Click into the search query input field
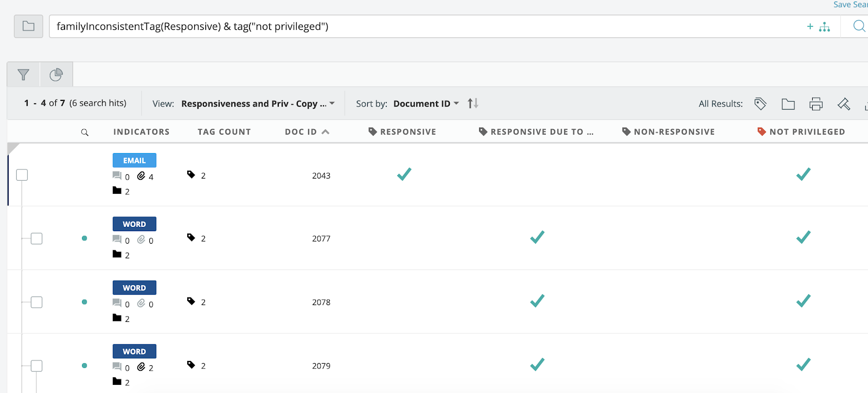Image resolution: width=868 pixels, height=393 pixels. coord(423,27)
